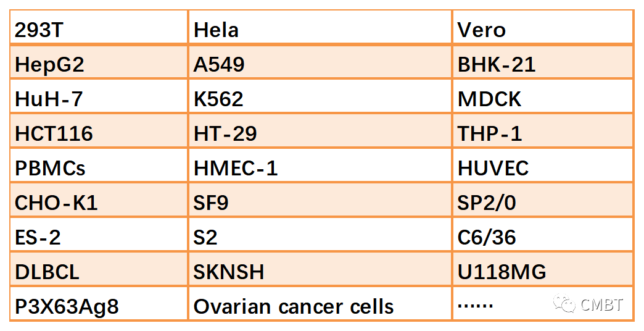Viewport: 644px width, 331px height.
Task: Select the THP-1 cell
Action: pyautogui.click(x=490, y=133)
